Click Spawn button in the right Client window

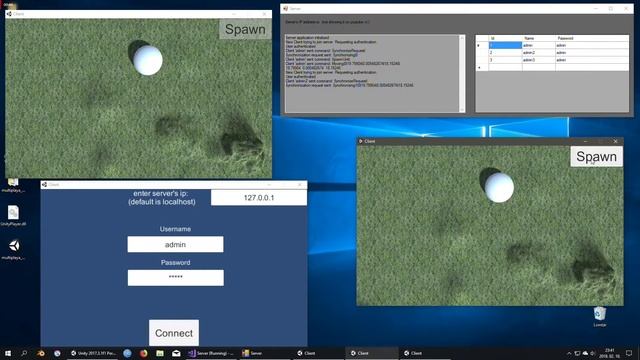tap(596, 156)
